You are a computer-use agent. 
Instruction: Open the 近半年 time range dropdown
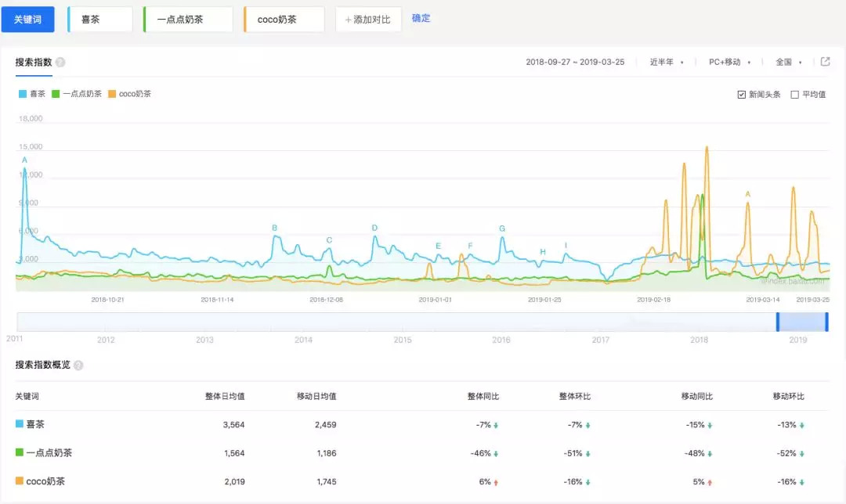(666, 63)
